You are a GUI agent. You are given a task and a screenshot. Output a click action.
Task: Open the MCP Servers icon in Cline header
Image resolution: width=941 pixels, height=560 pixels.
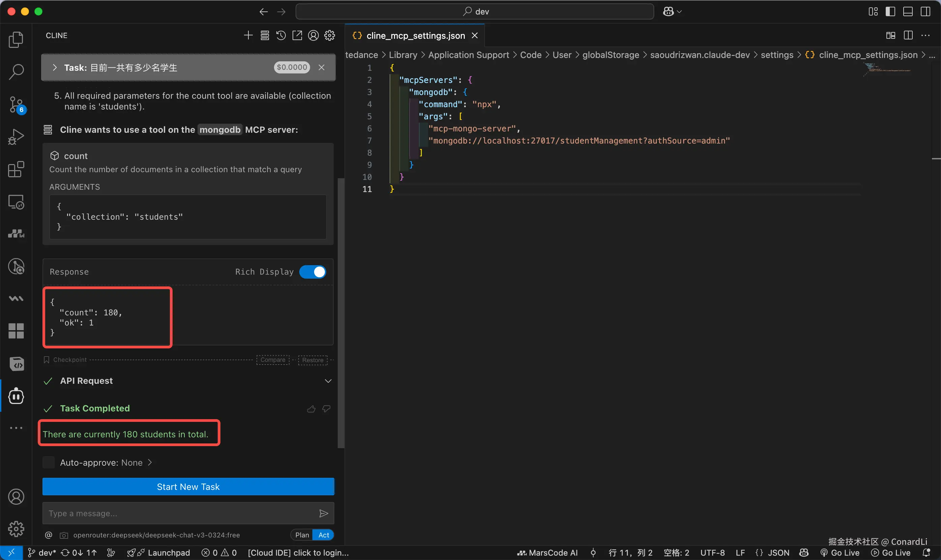point(265,35)
